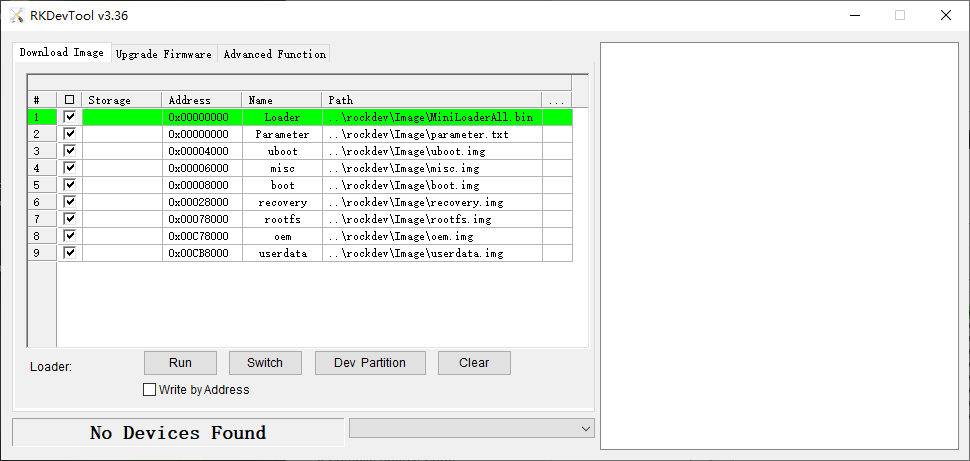
Task: Click the Storage cell of the Loader row
Action: pos(122,117)
